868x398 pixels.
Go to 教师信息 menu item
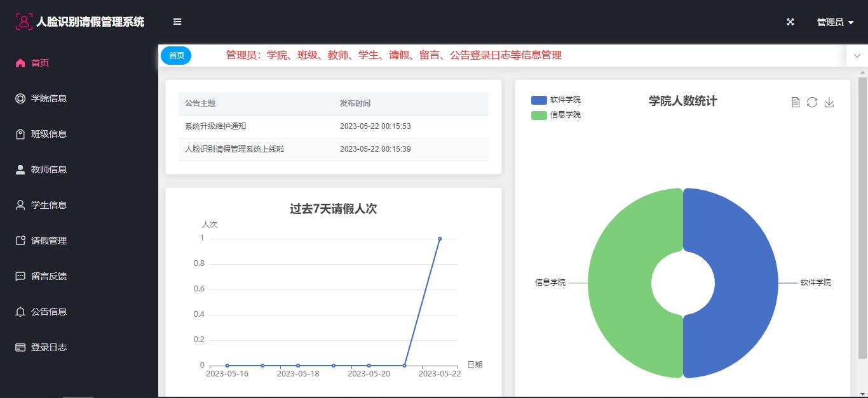tap(49, 169)
